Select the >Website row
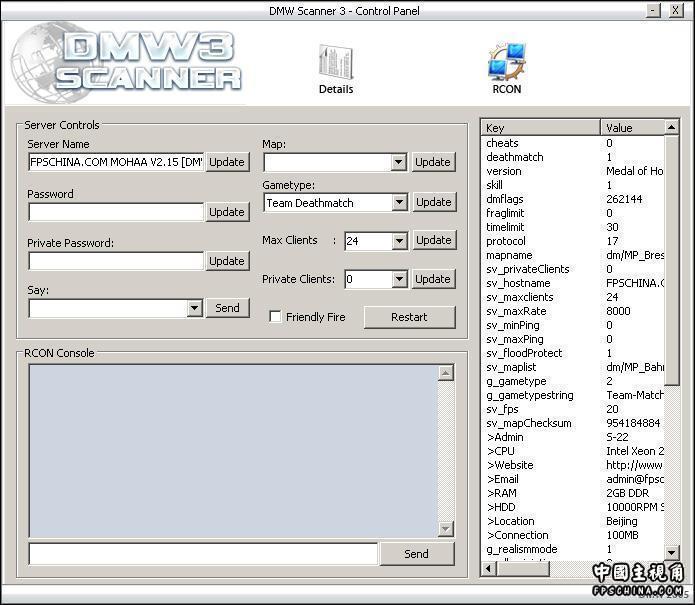The height and width of the screenshot is (605, 695). coord(573,465)
